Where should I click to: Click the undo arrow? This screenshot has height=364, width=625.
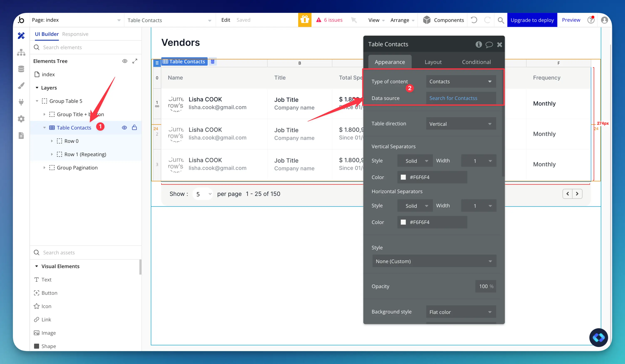(x=474, y=20)
